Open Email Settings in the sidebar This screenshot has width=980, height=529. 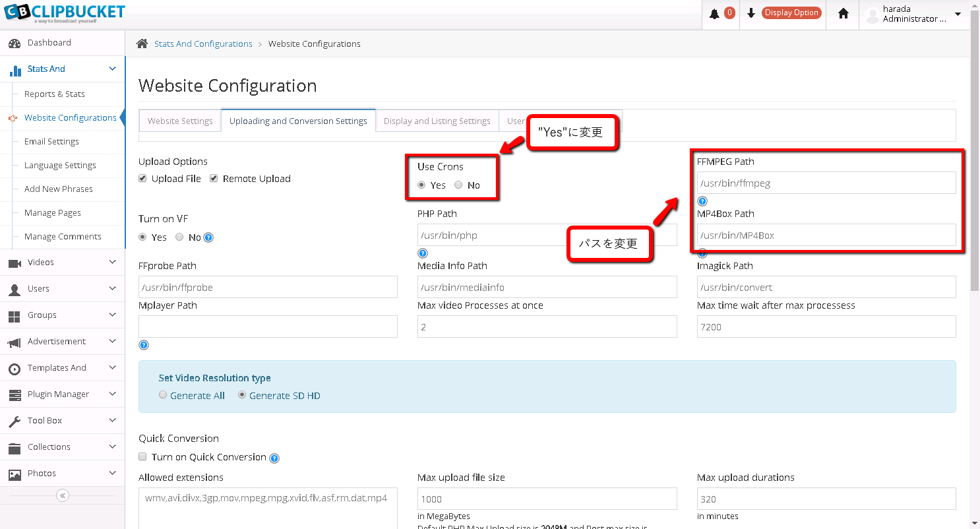(51, 142)
